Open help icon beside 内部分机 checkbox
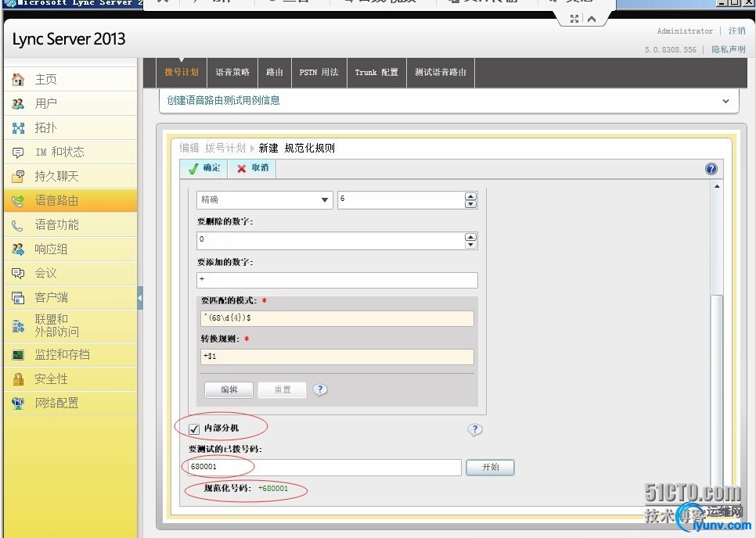 (x=475, y=429)
